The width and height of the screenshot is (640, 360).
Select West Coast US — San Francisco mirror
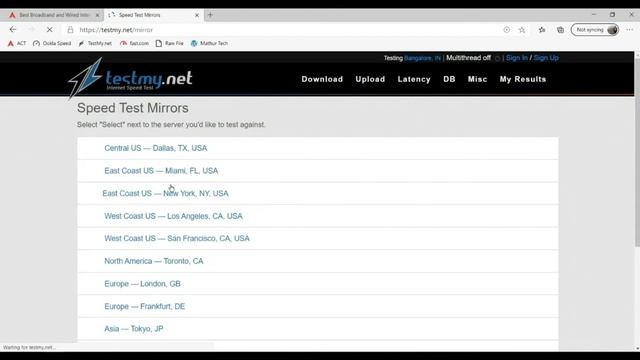pyautogui.click(x=177, y=238)
